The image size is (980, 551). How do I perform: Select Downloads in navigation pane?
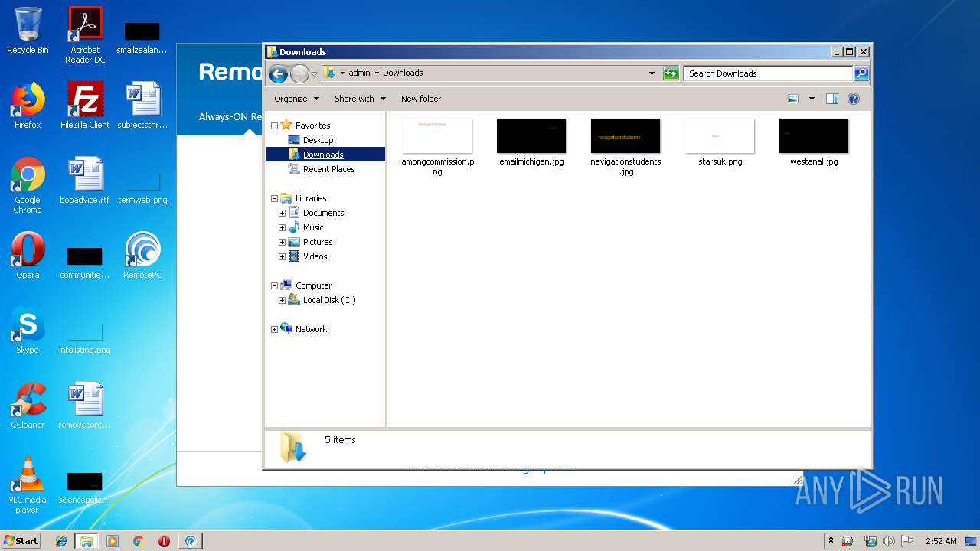tap(323, 155)
